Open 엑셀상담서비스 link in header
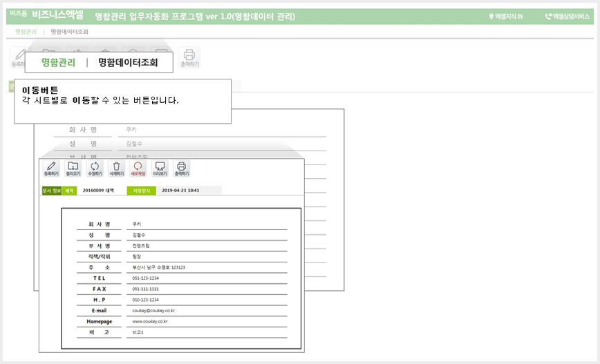The height and width of the screenshot is (364, 600). tap(568, 17)
